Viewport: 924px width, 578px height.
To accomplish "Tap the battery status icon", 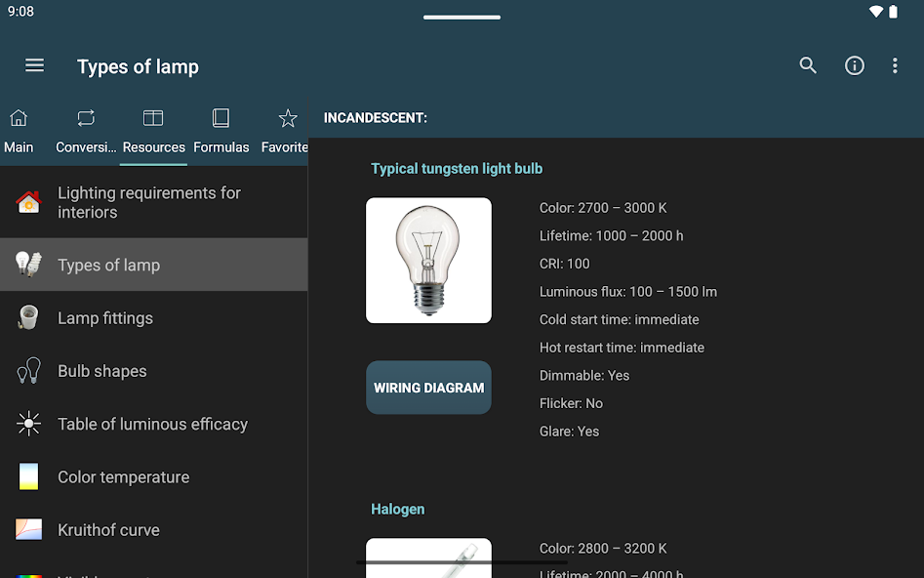I will click(x=894, y=11).
